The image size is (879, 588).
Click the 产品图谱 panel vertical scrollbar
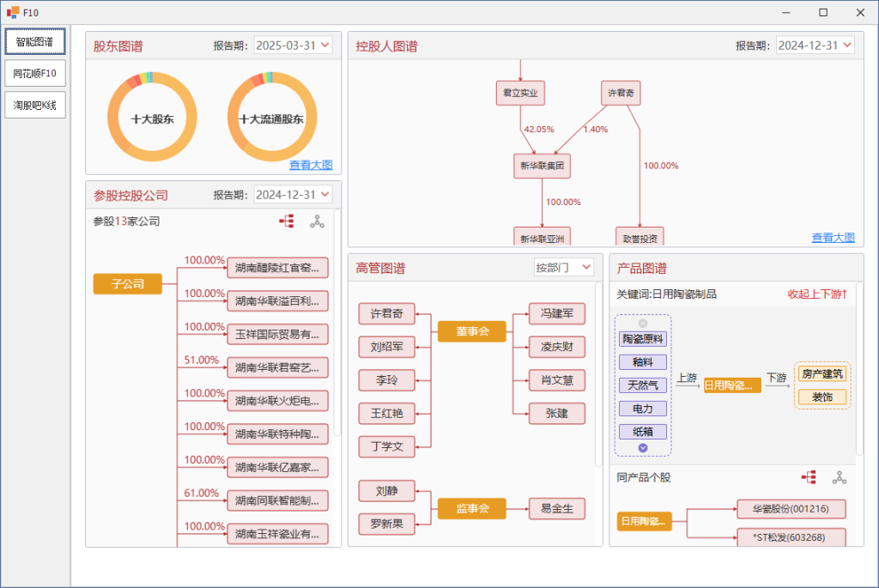tap(859, 369)
